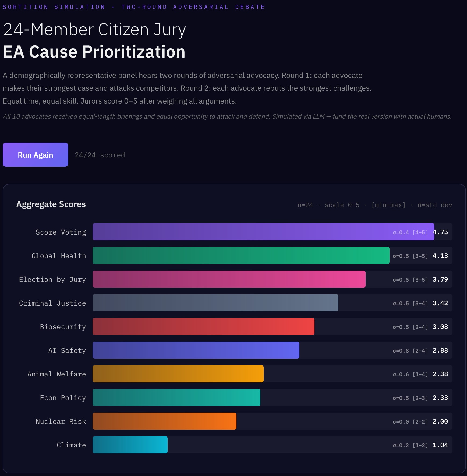Click the teal Econ Policy bar
Image resolution: width=467 pixels, height=476 pixels.
(176, 397)
